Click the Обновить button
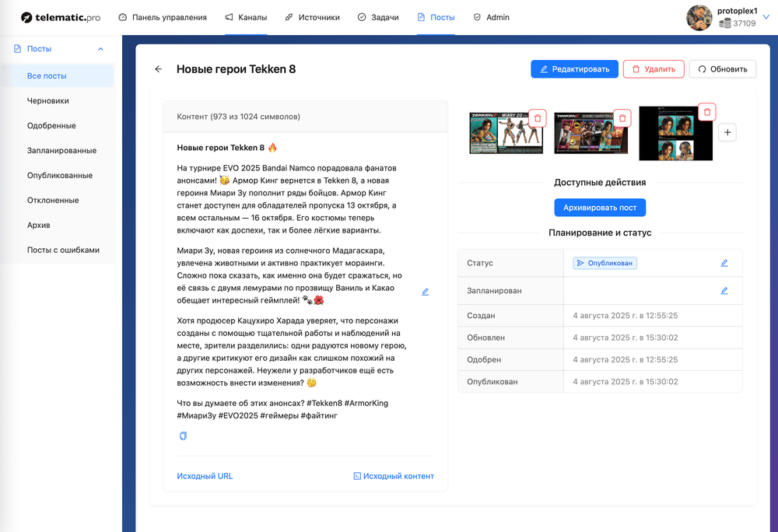This screenshot has width=778, height=532. click(723, 69)
